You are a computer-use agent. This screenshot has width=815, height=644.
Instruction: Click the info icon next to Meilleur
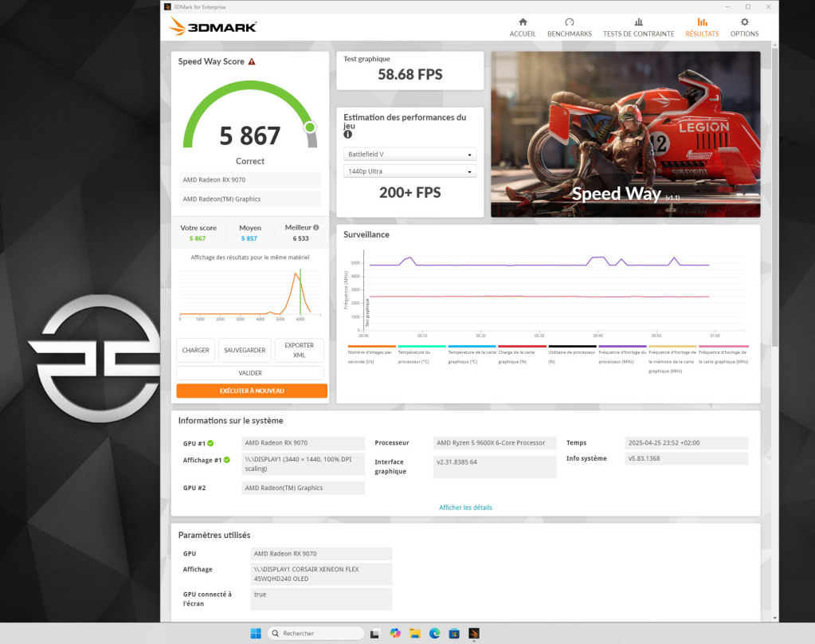pyautogui.click(x=316, y=227)
